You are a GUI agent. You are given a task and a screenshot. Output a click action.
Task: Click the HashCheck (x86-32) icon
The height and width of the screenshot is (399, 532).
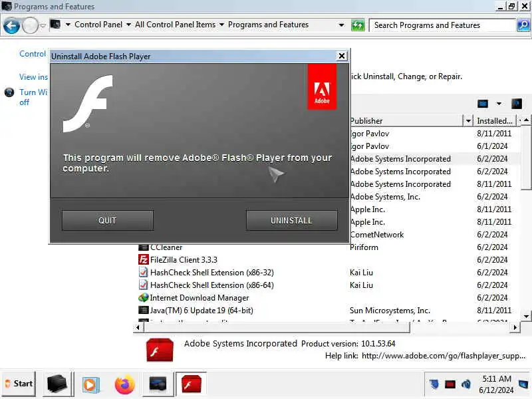[144, 273]
